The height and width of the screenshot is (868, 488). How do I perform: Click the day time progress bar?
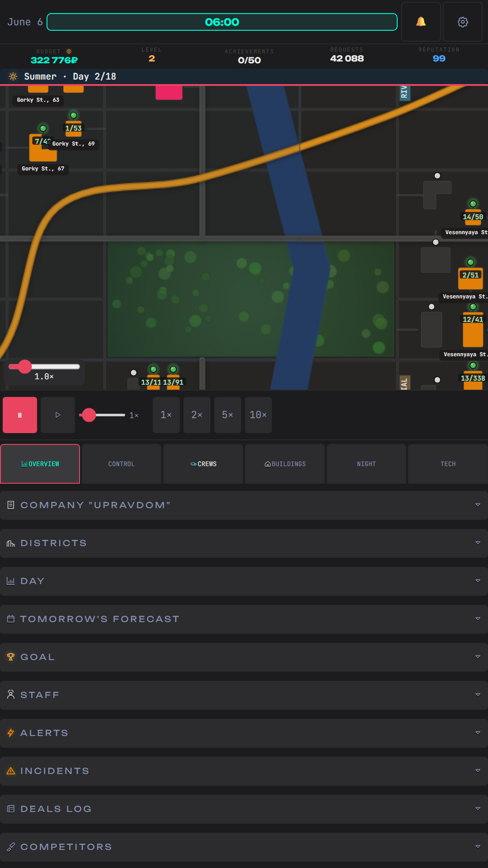(x=222, y=22)
